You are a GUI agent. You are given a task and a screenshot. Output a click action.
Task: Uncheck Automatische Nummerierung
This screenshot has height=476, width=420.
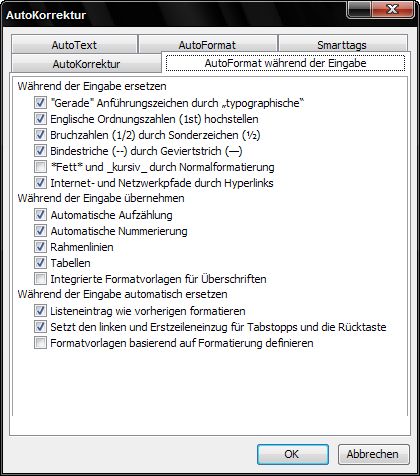click(x=40, y=231)
